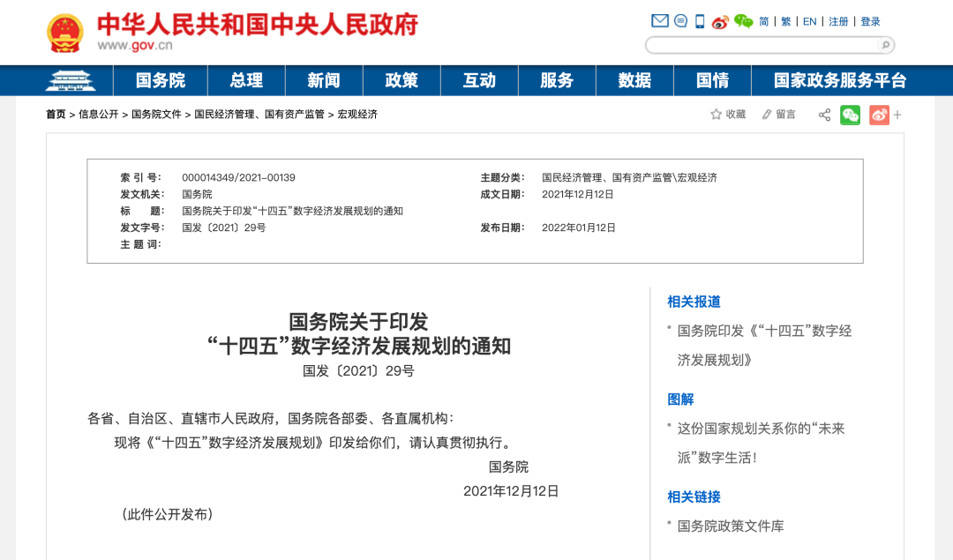This screenshot has width=953, height=560.
Task: Switch the site to English via EN
Action: point(809,20)
